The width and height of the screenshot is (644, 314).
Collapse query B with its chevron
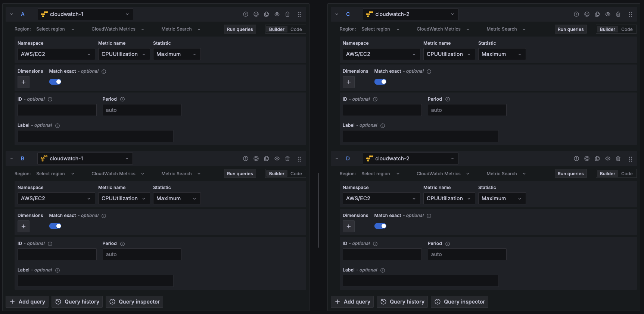coord(12,158)
